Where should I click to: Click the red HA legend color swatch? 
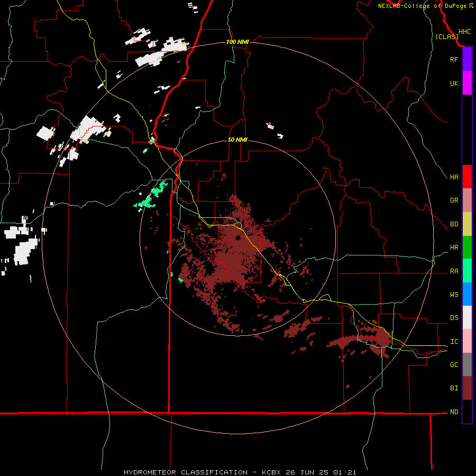pos(467,177)
